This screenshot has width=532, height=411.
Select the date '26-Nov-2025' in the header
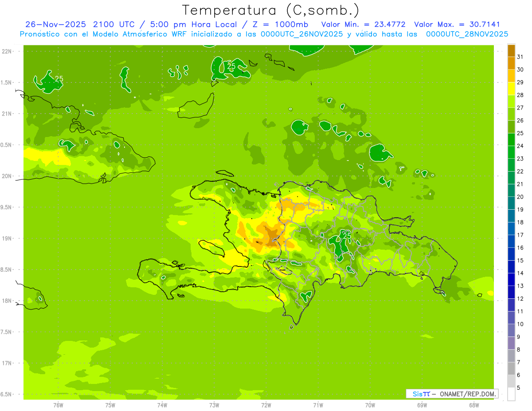pyautogui.click(x=56, y=24)
